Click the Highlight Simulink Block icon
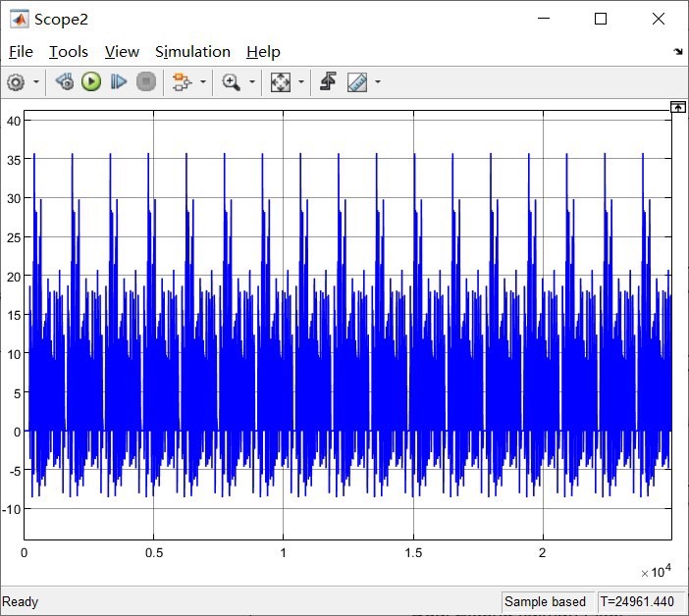 click(x=182, y=82)
